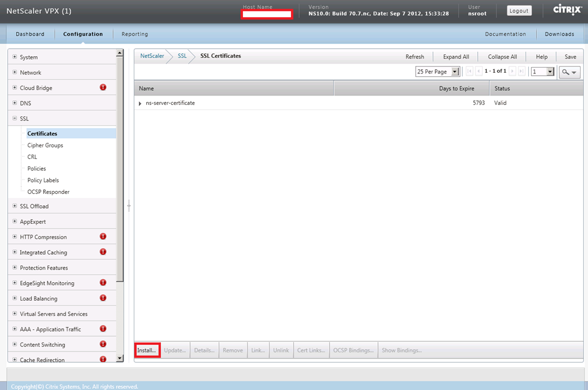The width and height of the screenshot is (588, 390).
Task: Click Collapse All button
Action: click(502, 57)
